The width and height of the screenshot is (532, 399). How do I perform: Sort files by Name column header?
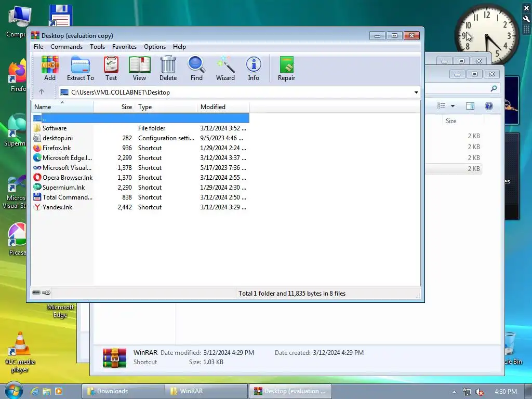(62, 107)
